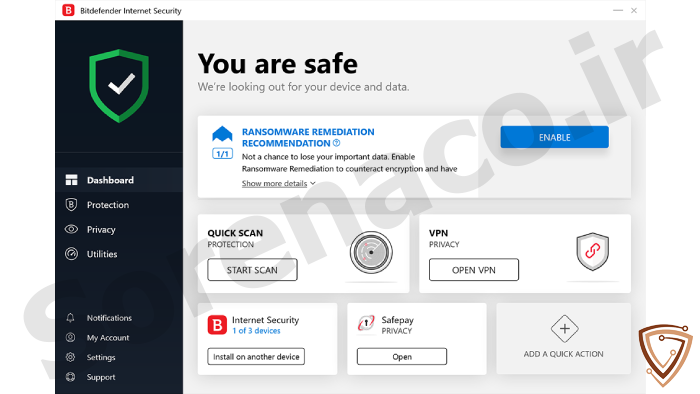
Task: Click the red Internet Security B icon
Action: (x=217, y=325)
